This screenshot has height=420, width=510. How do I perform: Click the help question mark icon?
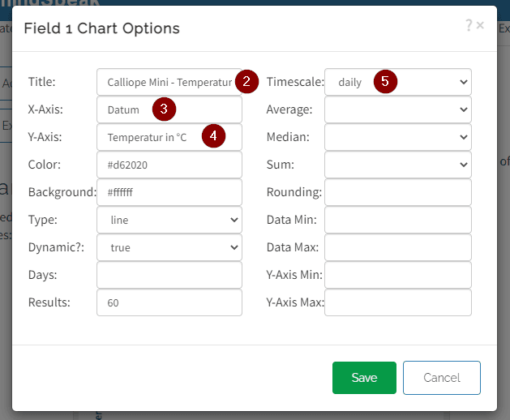pyautogui.click(x=469, y=26)
